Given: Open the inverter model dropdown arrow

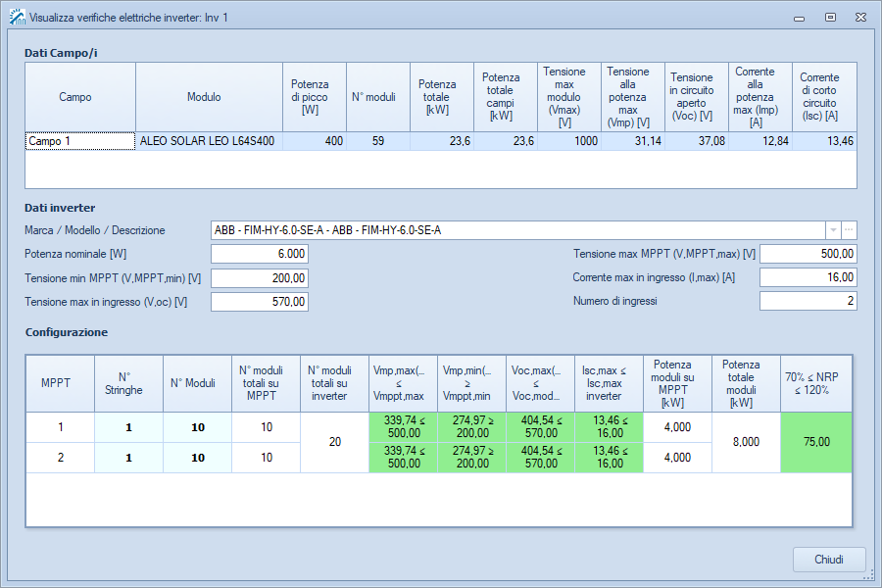Looking at the screenshot, I should pyautogui.click(x=833, y=230).
